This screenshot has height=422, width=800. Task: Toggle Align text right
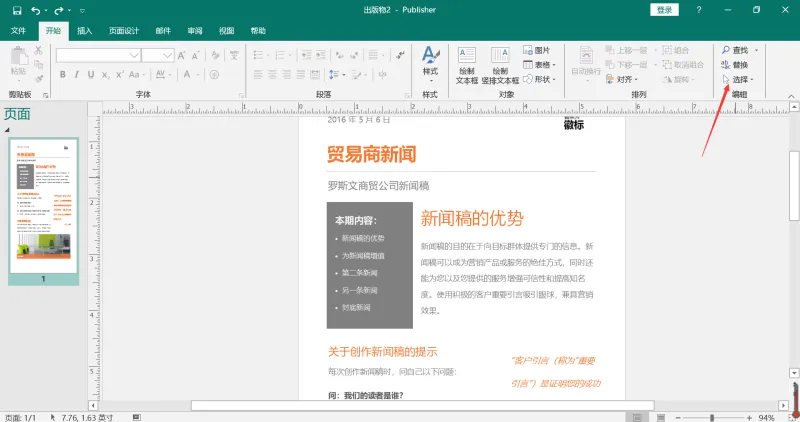[287, 75]
